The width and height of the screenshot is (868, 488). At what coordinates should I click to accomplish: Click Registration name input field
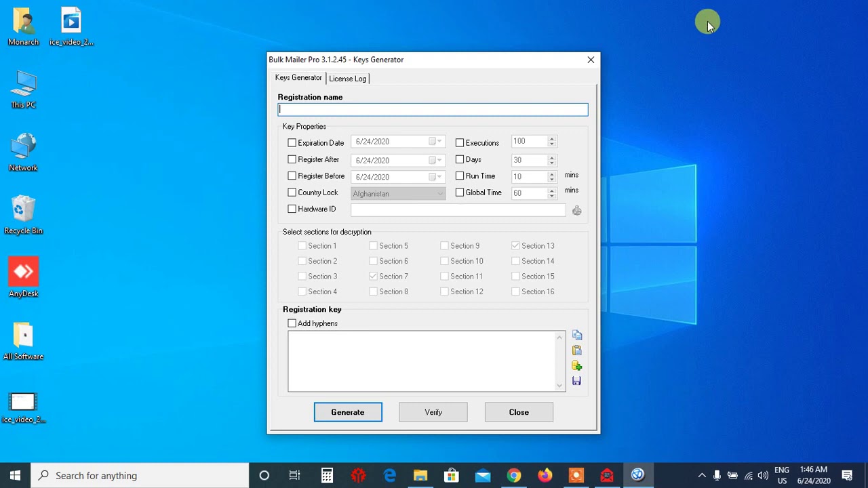pos(433,110)
